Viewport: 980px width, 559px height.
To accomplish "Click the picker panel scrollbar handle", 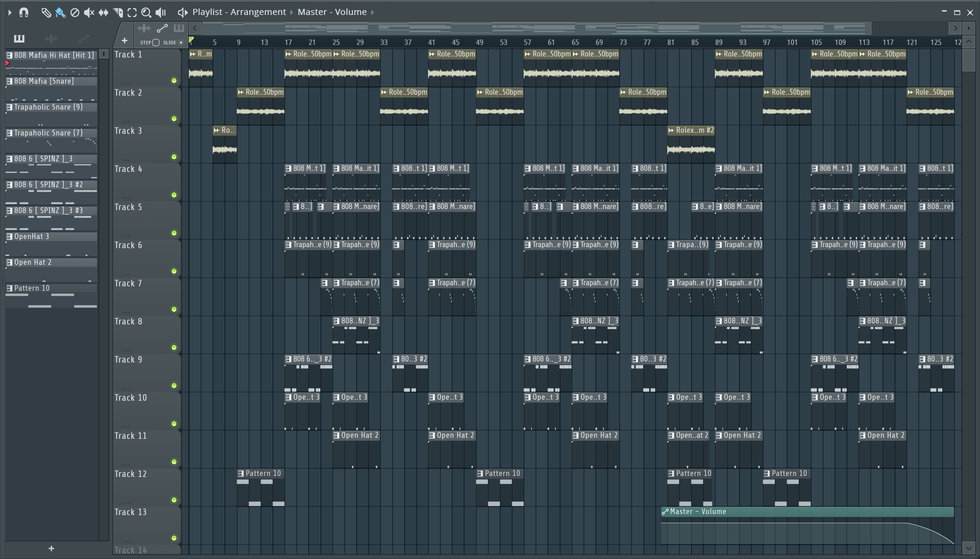I will (x=103, y=54).
